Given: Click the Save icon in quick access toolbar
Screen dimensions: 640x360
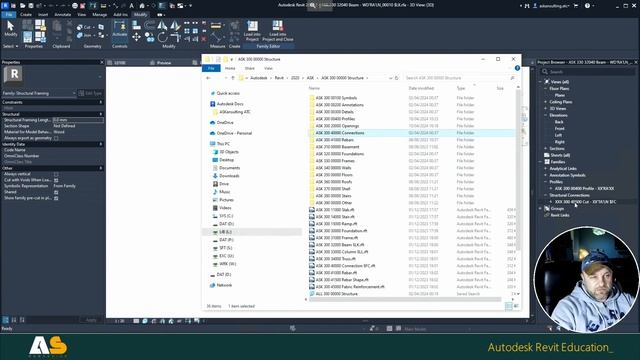Looking at the screenshot, I should click(x=31, y=6).
